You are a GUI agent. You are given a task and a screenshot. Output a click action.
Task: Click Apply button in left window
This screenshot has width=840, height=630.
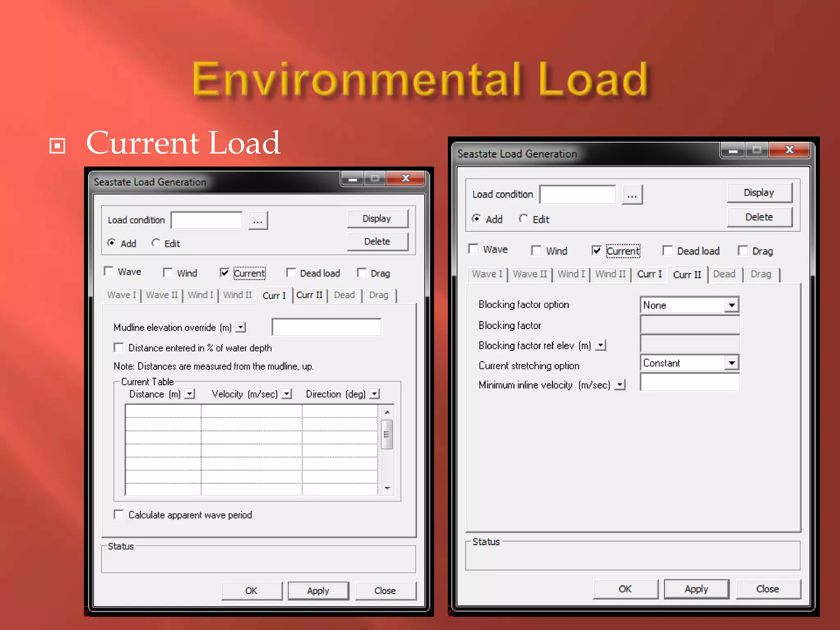(318, 591)
